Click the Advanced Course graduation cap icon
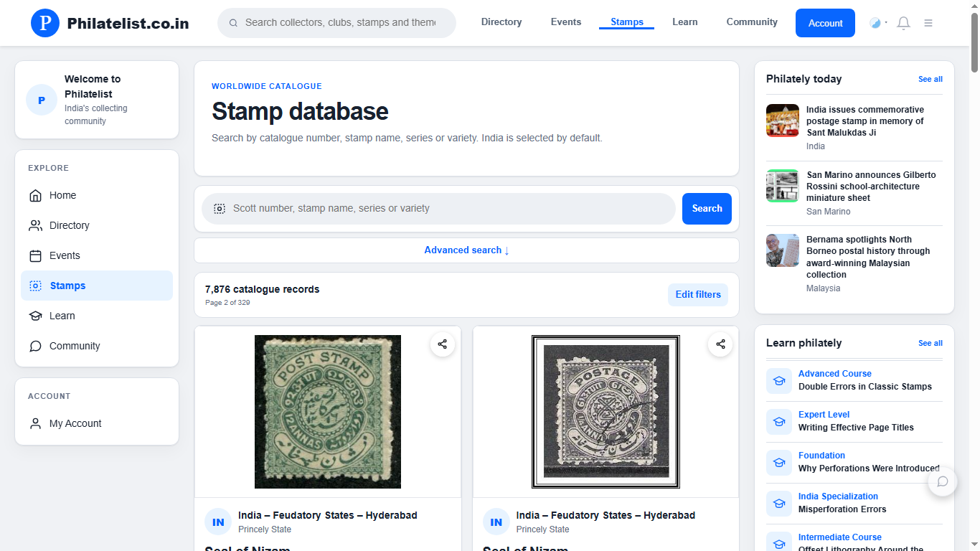Image resolution: width=980 pixels, height=551 pixels. click(x=779, y=380)
